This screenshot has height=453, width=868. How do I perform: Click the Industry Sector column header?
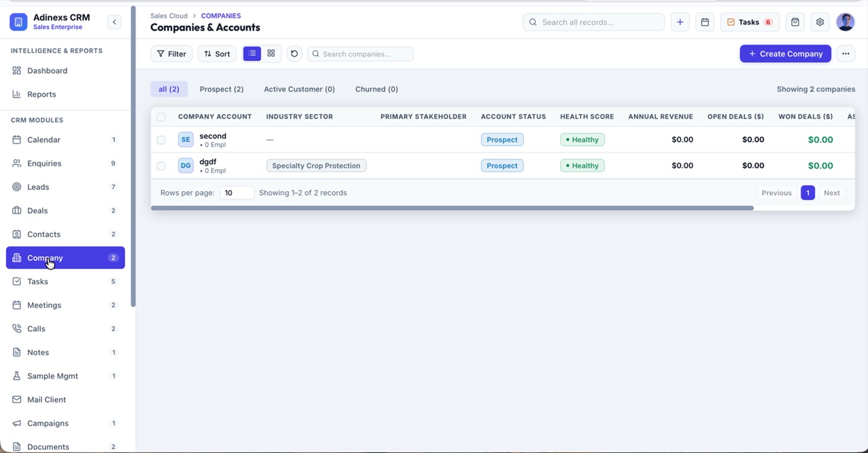click(x=300, y=117)
